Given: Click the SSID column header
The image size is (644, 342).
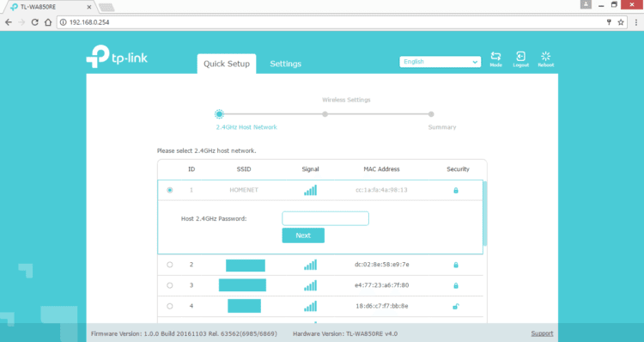Looking at the screenshot, I should (x=244, y=169).
